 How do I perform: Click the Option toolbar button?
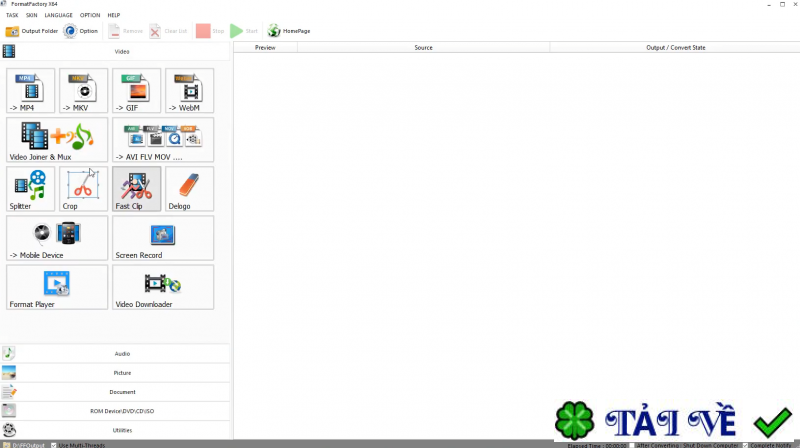(x=81, y=31)
